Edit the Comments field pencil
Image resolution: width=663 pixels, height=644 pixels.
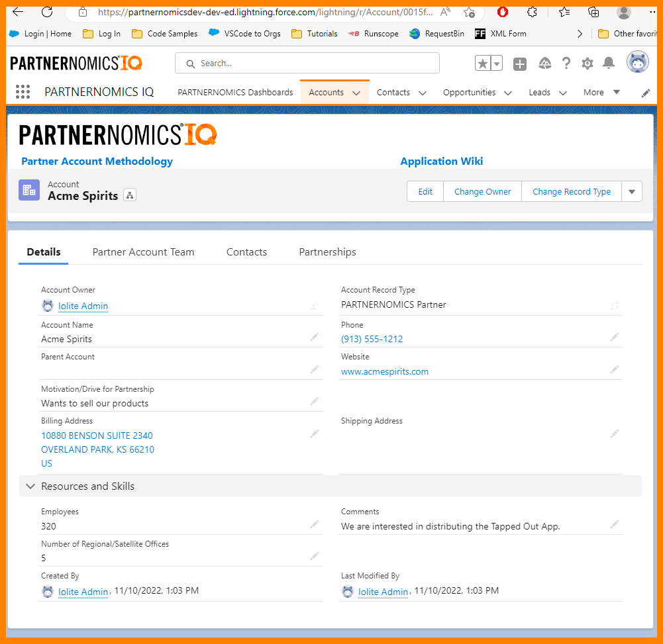point(615,524)
